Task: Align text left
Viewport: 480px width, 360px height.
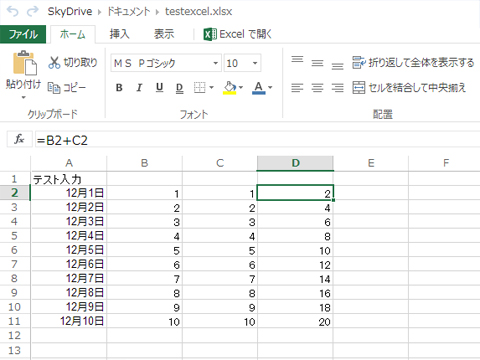Action: pyautogui.click(x=297, y=88)
